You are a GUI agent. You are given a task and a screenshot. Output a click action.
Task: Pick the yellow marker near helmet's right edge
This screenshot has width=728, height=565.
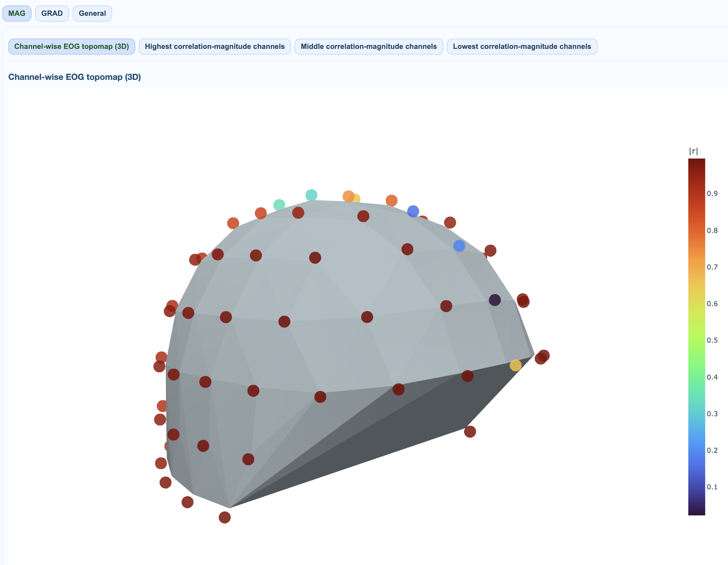515,366
